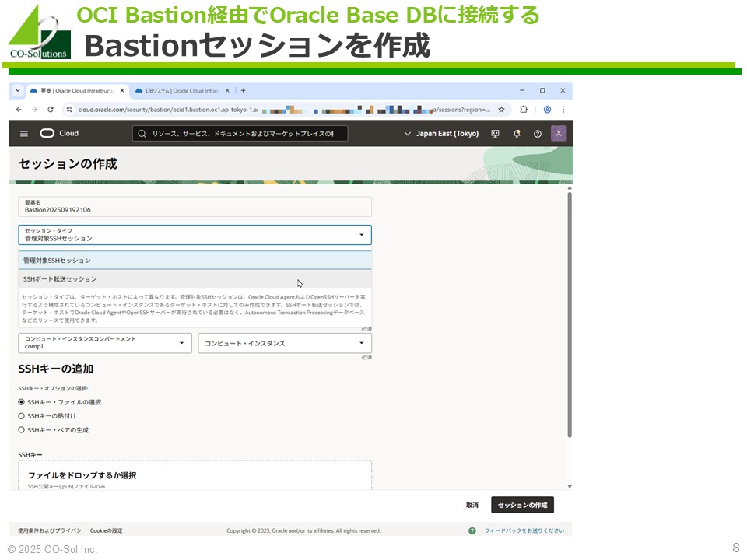Click the search magnifier icon
This screenshot has height=560, width=747.
click(142, 134)
